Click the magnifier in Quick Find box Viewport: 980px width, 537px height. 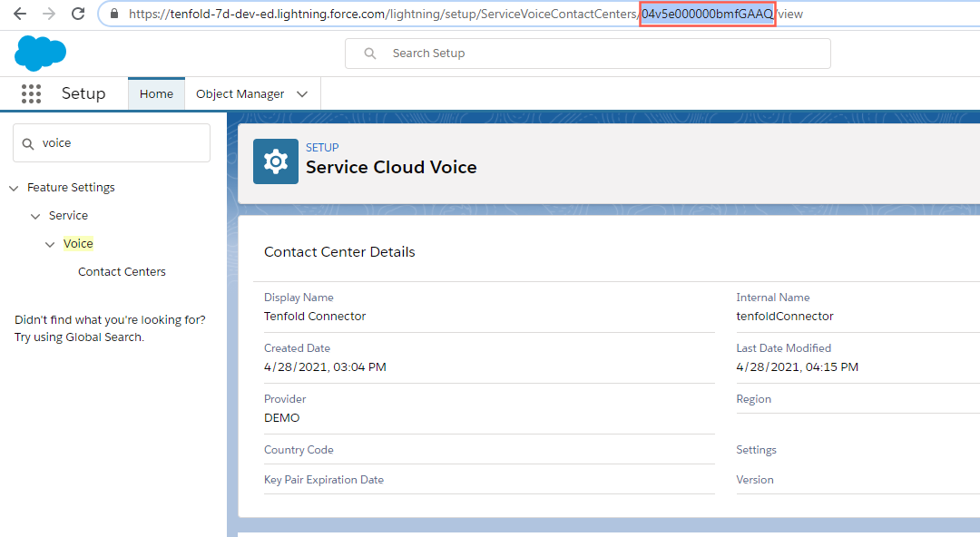click(x=28, y=143)
